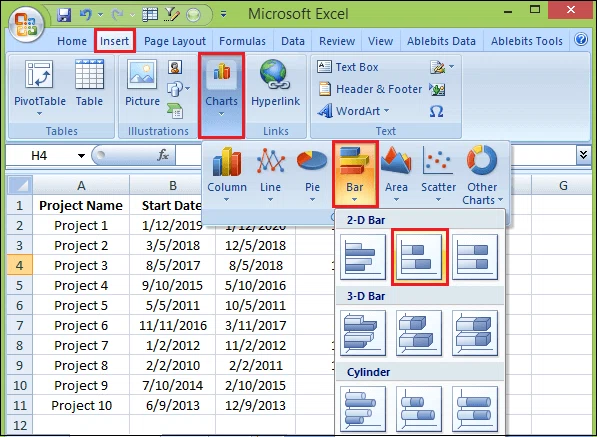Switch to the Home tab

tap(72, 41)
